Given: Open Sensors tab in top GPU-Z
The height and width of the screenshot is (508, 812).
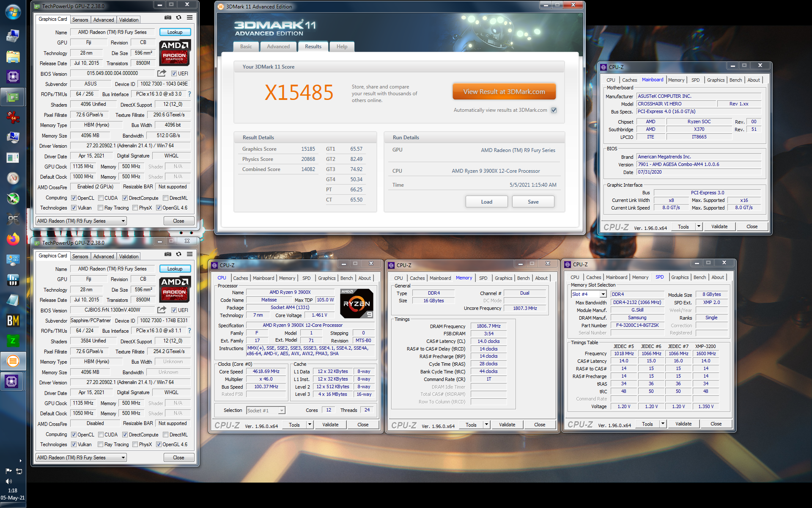Looking at the screenshot, I should click(x=80, y=20).
